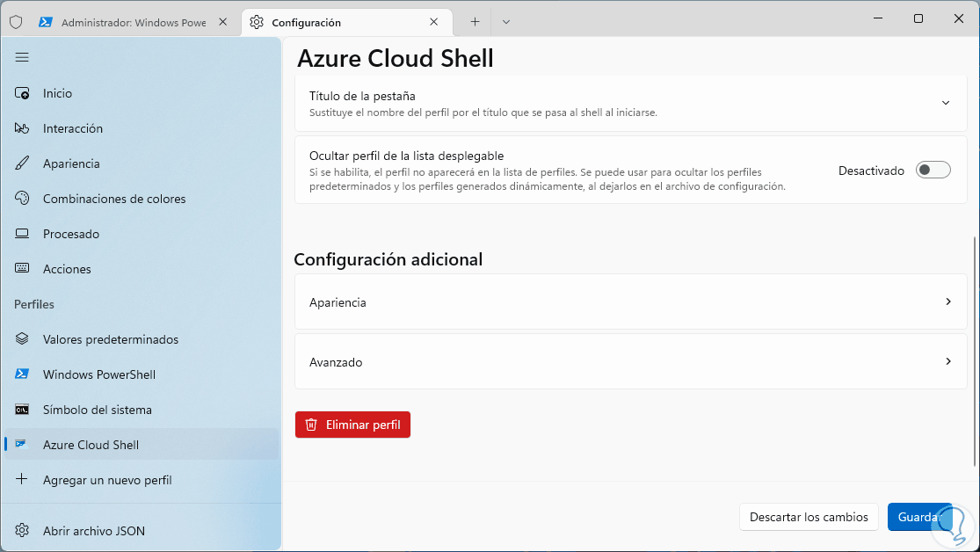
Task: Open Inicio via its home icon
Action: (x=23, y=93)
